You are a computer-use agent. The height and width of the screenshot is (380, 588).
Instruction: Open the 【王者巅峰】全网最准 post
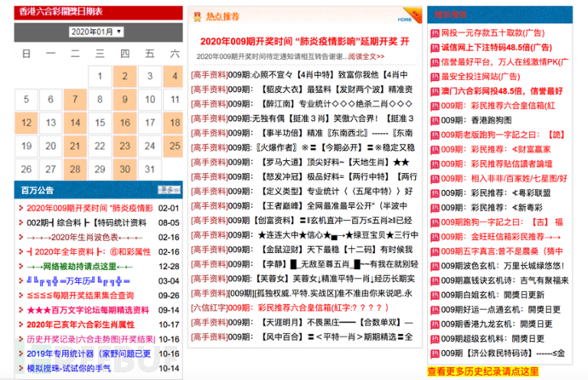point(299,206)
